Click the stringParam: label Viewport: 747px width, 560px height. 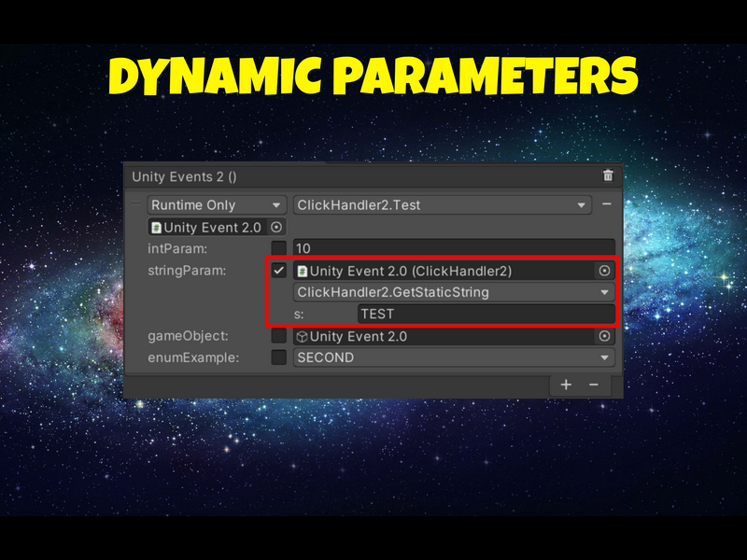click(187, 271)
